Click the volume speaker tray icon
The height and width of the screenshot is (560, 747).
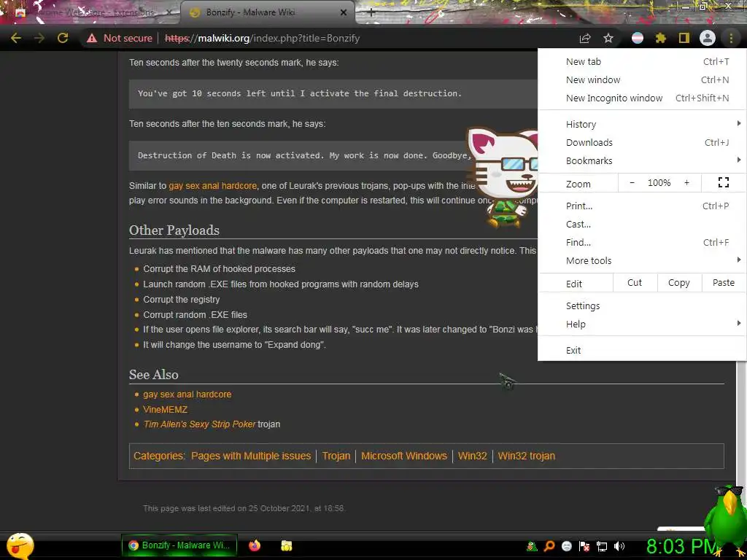pos(619,546)
